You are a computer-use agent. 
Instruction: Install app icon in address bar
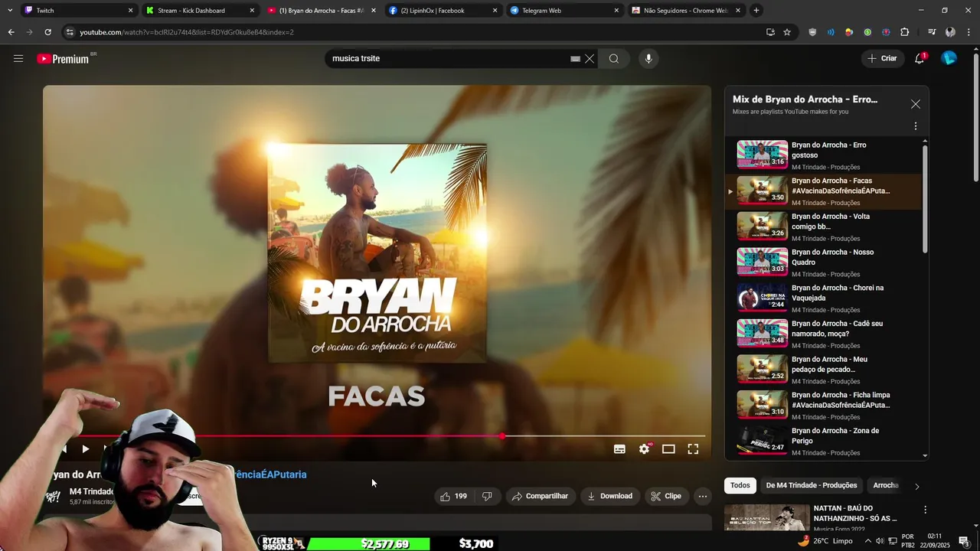tap(770, 32)
